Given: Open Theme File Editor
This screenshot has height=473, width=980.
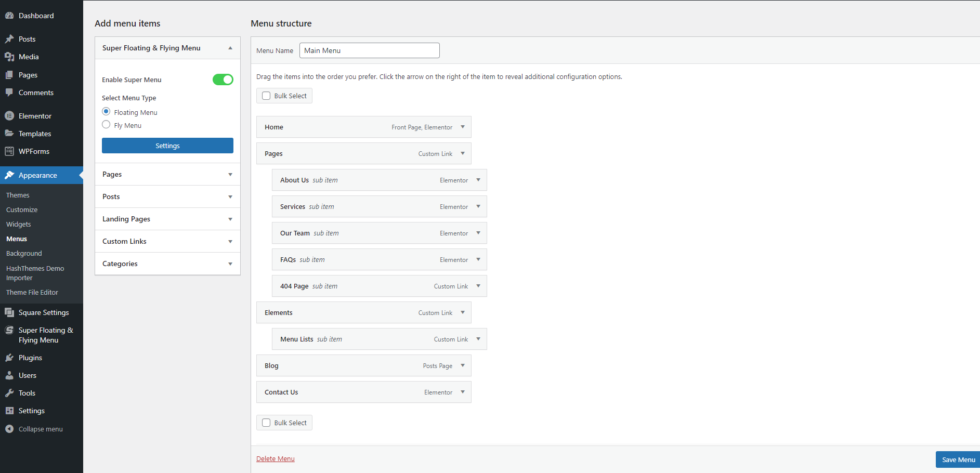Looking at the screenshot, I should (32, 293).
